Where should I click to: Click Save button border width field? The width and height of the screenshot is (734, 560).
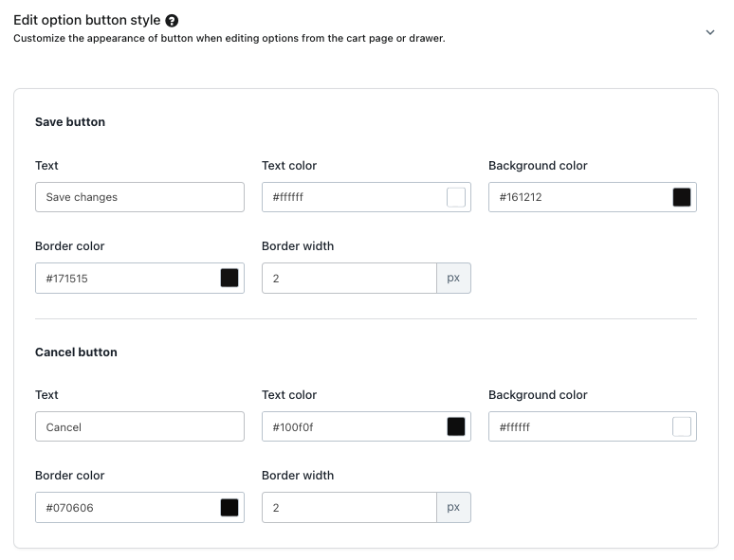pyautogui.click(x=348, y=278)
